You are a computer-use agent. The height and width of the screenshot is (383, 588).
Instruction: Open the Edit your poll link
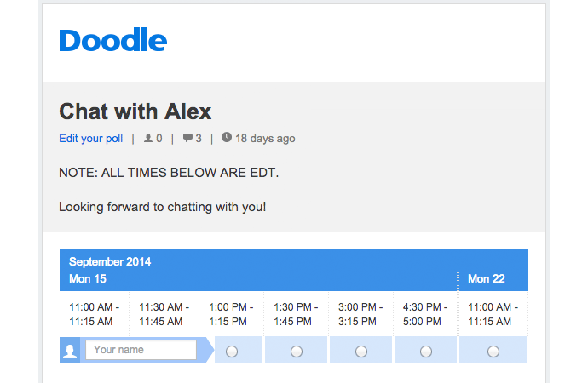90,138
